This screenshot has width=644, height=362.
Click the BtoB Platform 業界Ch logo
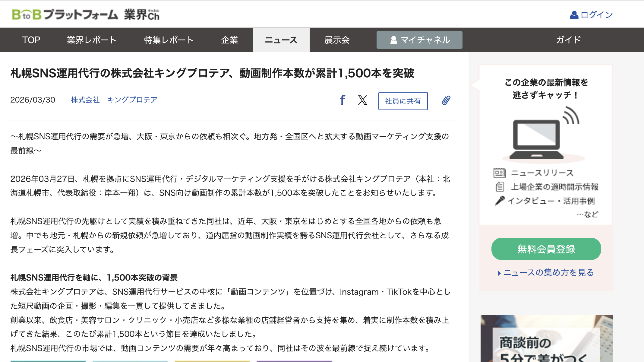pos(86,14)
